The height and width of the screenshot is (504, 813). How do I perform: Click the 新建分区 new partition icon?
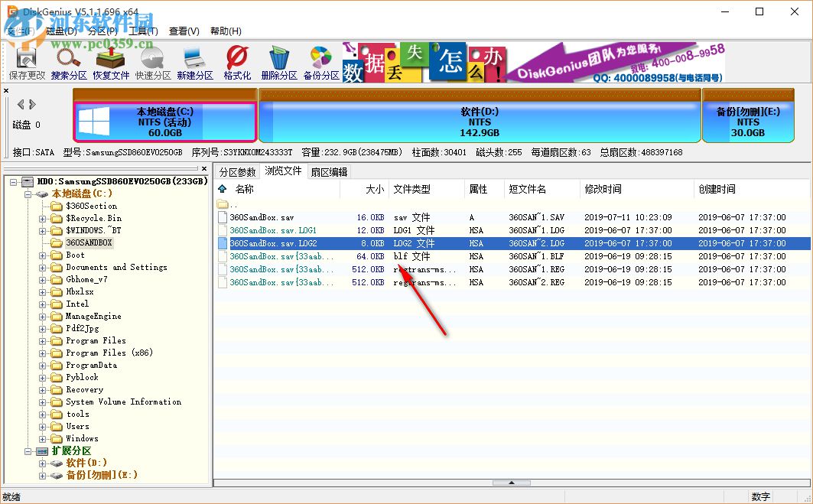click(x=193, y=61)
